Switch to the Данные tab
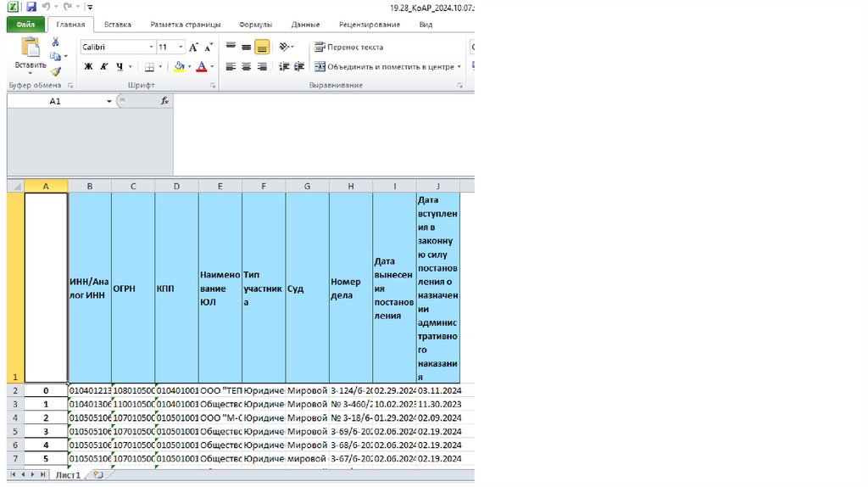868x487 pixels. pyautogui.click(x=305, y=25)
